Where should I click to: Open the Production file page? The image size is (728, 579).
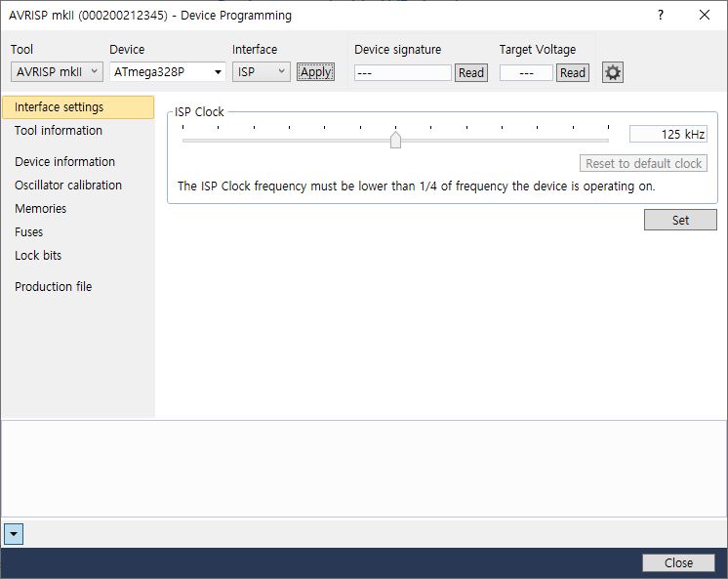click(x=54, y=287)
